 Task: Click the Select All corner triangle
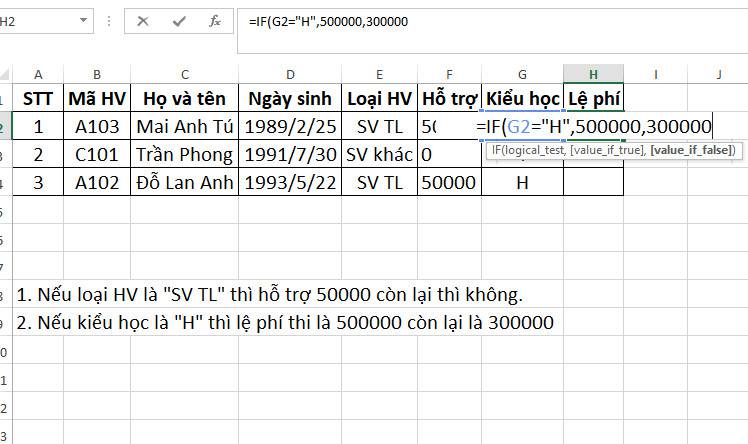(5, 74)
